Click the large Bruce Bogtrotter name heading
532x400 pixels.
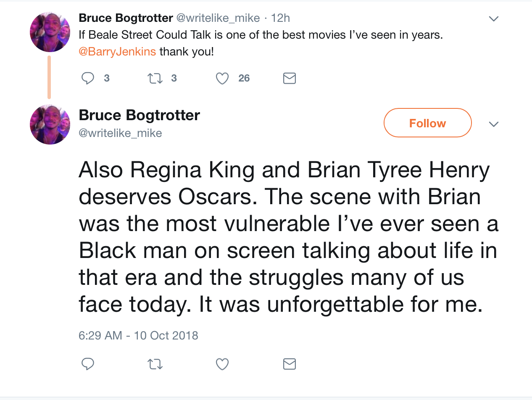[x=139, y=115]
